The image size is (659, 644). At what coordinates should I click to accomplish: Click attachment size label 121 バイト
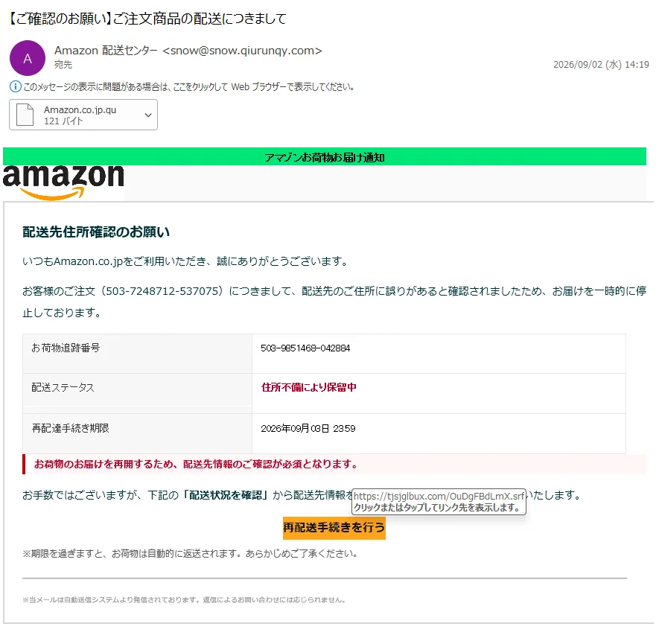click(x=63, y=121)
